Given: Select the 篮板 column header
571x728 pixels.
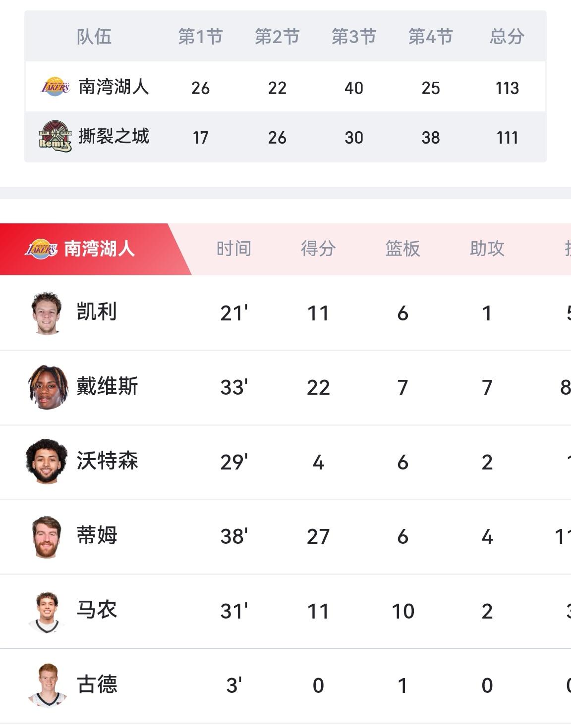Looking at the screenshot, I should [402, 249].
